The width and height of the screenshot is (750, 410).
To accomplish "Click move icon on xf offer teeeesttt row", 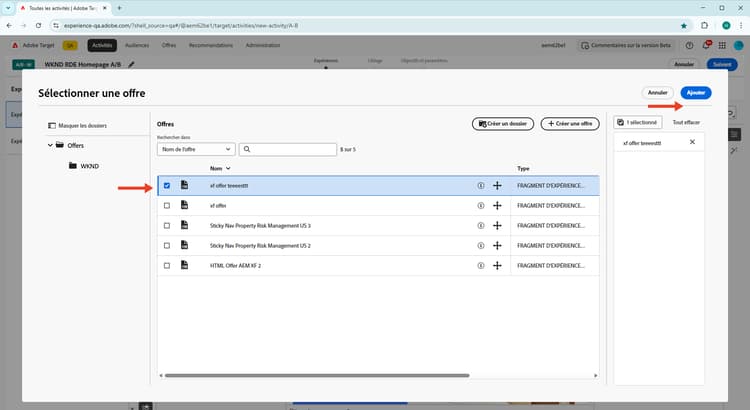I will tap(497, 186).
